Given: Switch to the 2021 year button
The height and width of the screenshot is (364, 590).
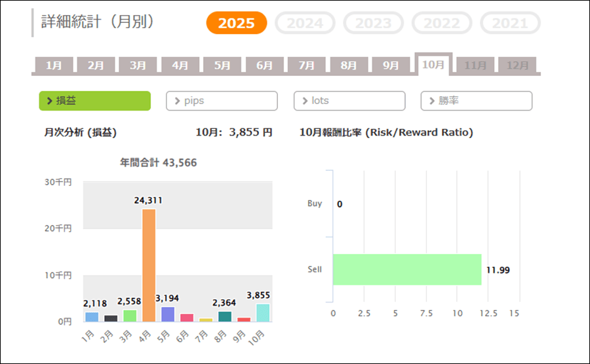Looking at the screenshot, I should click(x=510, y=23).
